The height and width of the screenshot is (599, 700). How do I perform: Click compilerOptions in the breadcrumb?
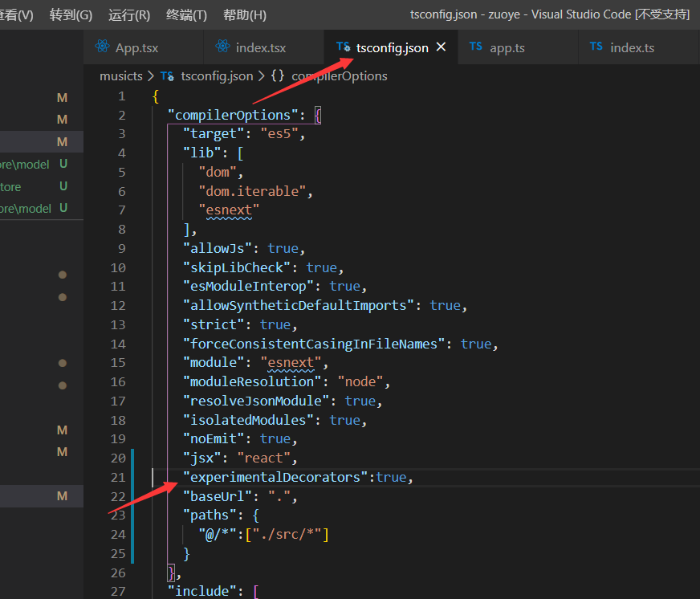(x=340, y=76)
